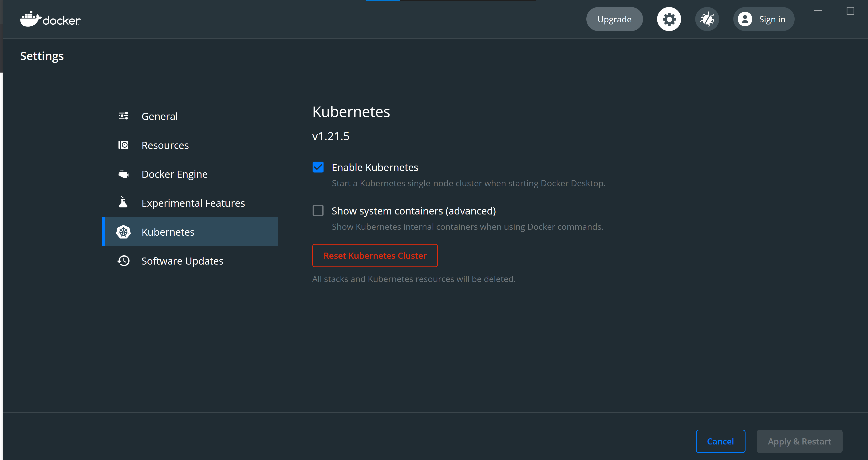Select Software Updates in sidebar
This screenshot has width=868, height=460.
pos(182,261)
